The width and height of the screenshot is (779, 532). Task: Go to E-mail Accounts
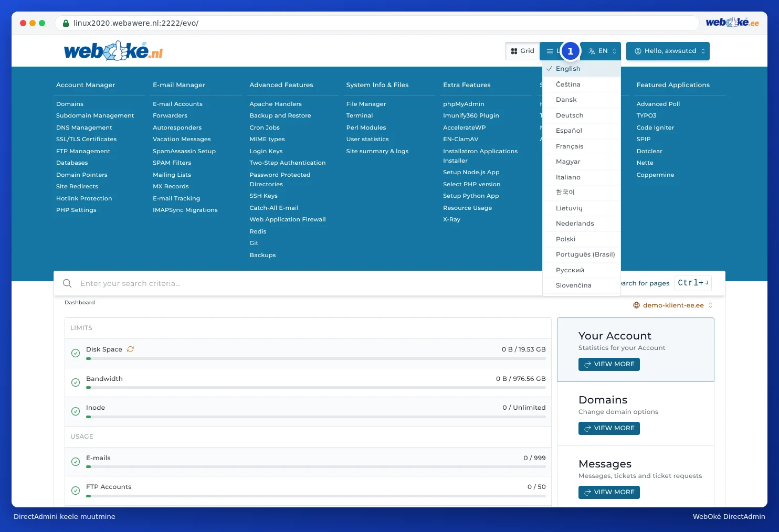tap(177, 104)
